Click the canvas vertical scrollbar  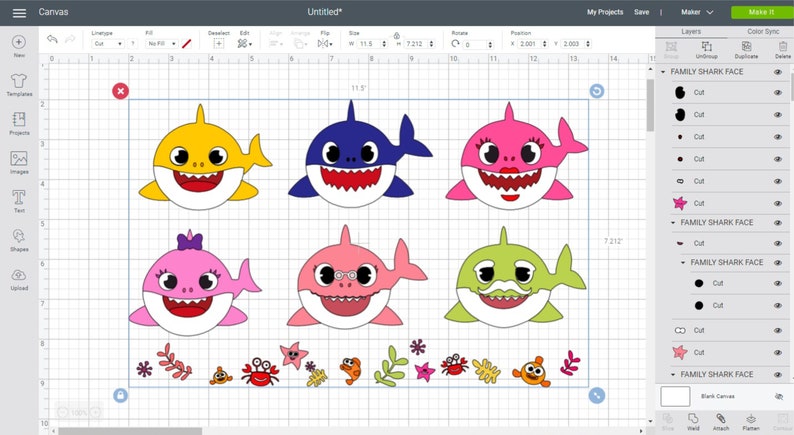pyautogui.click(x=650, y=105)
